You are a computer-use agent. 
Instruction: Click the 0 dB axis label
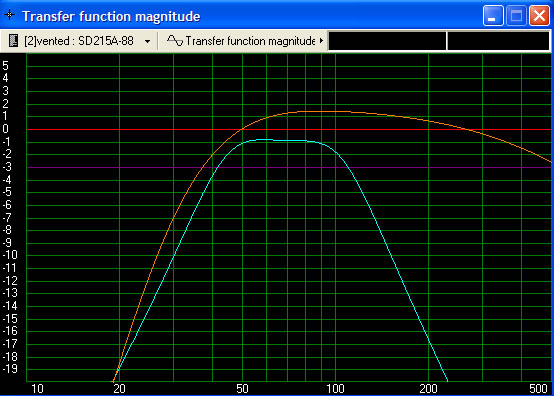(5, 129)
